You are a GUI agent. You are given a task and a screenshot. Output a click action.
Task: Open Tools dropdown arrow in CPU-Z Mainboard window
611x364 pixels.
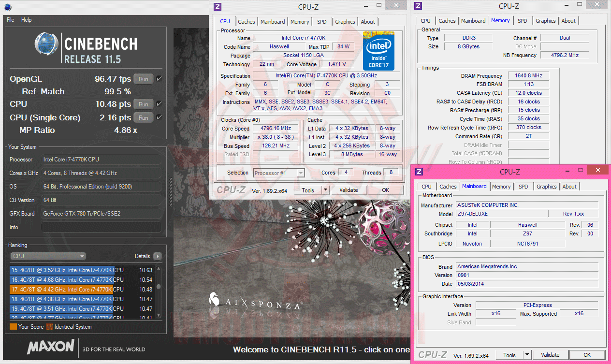tap(527, 355)
